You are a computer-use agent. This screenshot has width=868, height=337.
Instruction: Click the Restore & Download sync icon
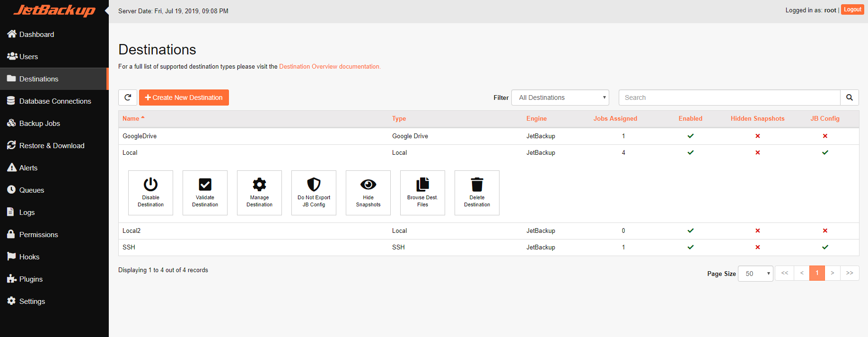click(x=11, y=145)
